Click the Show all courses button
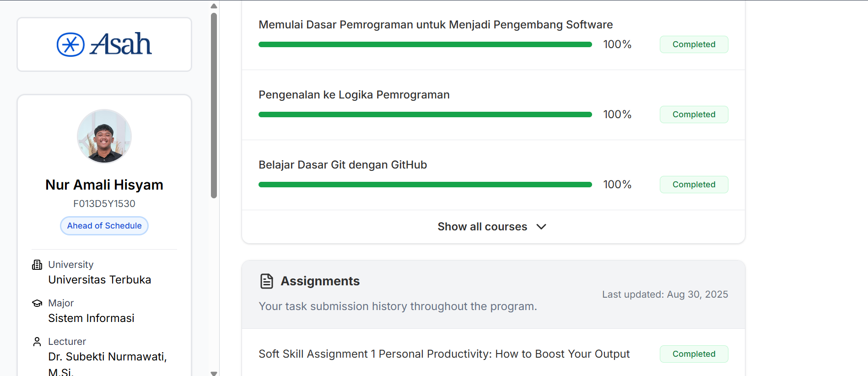 (482, 227)
